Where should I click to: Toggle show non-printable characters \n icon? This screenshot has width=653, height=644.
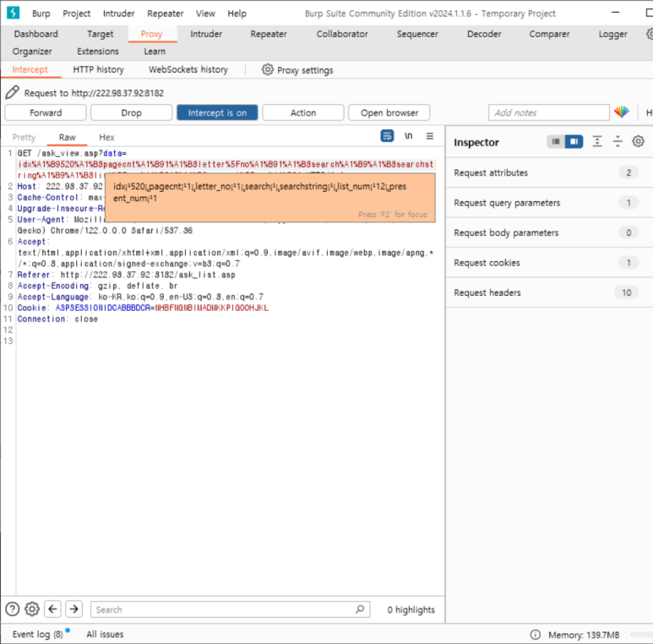[x=409, y=136]
